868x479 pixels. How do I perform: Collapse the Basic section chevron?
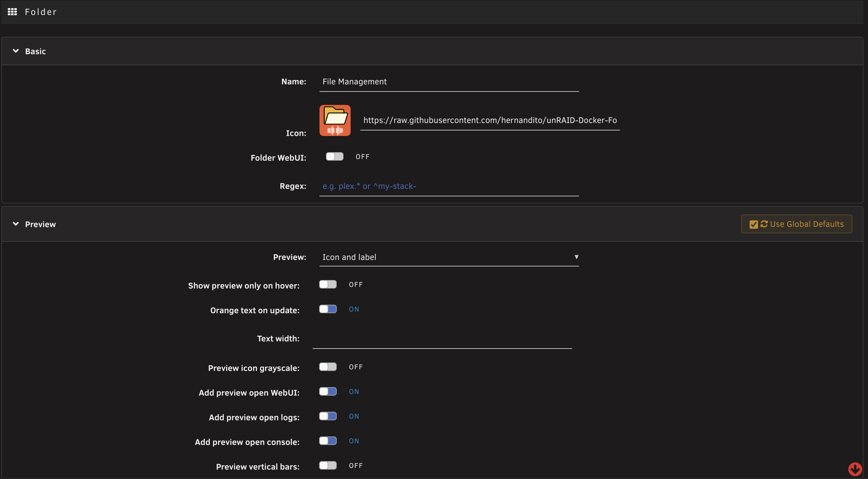(16, 51)
